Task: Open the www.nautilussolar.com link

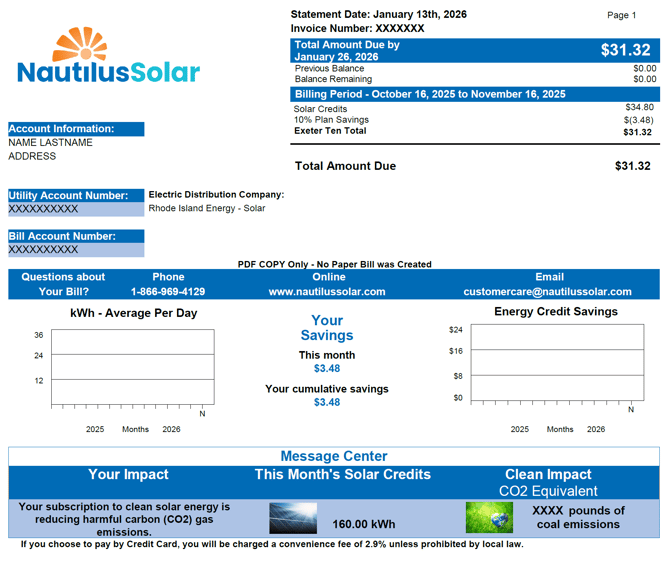Action: click(327, 292)
